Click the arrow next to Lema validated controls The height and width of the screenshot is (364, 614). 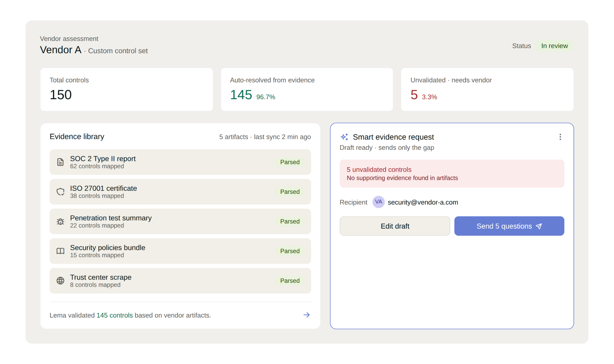coord(306,315)
